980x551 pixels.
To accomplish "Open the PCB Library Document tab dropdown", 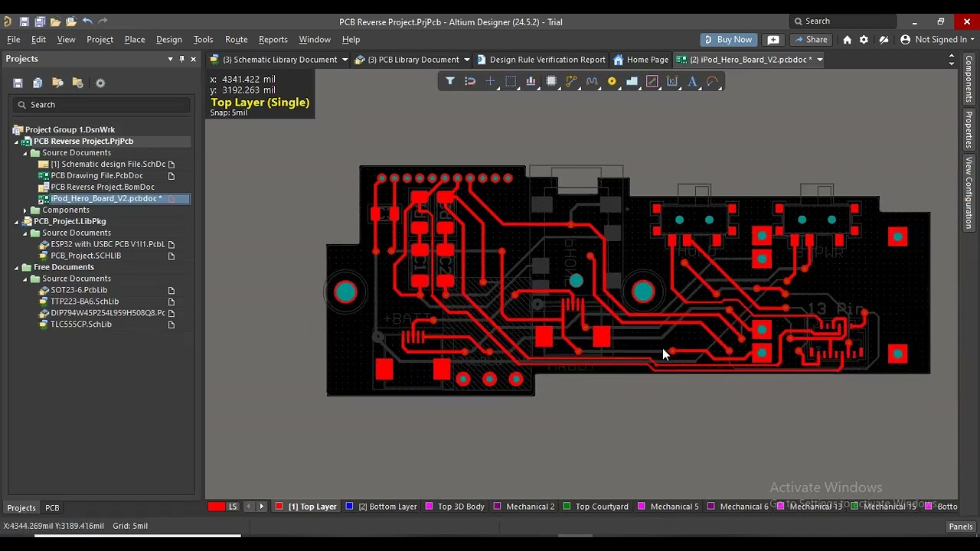I will pos(466,60).
